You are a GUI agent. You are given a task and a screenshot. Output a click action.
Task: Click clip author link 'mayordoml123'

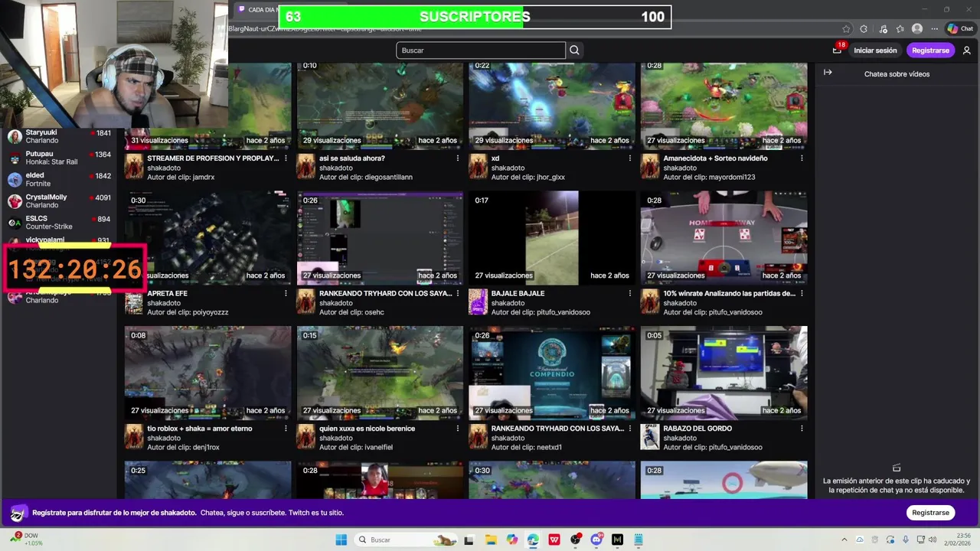click(x=729, y=177)
